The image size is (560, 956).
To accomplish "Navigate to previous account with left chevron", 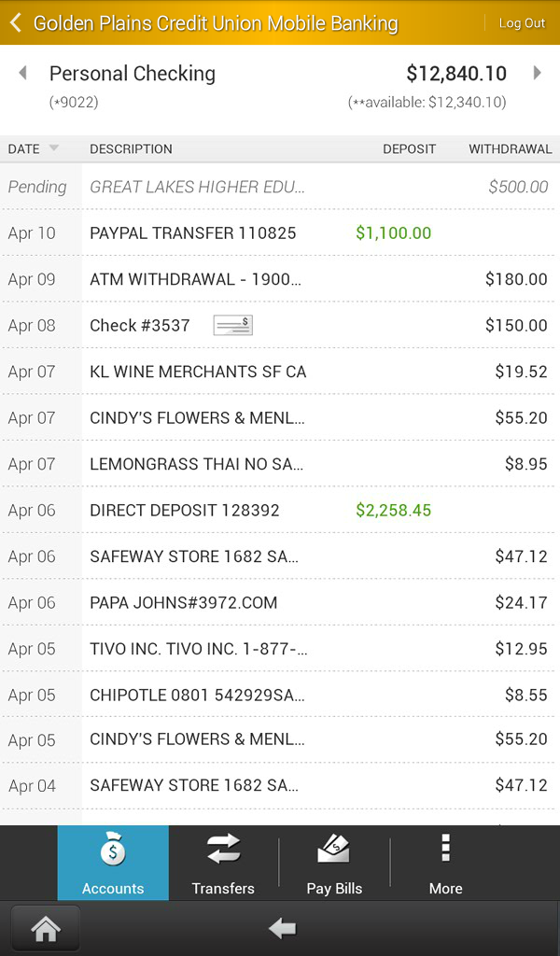I will pyautogui.click(x=21, y=72).
